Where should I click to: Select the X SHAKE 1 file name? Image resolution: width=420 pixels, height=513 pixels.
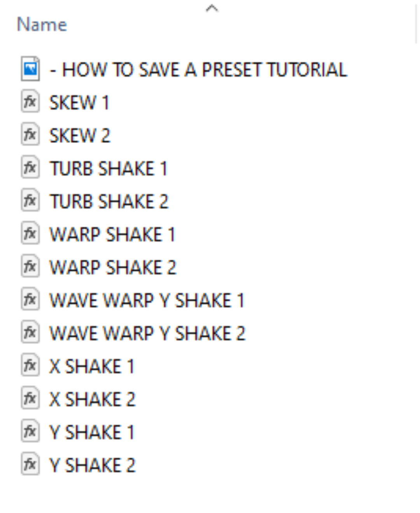click(x=92, y=366)
